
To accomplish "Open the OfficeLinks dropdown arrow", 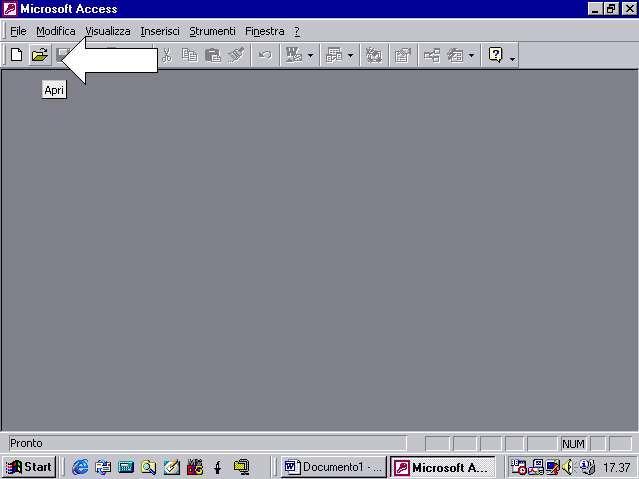I will [x=310, y=55].
